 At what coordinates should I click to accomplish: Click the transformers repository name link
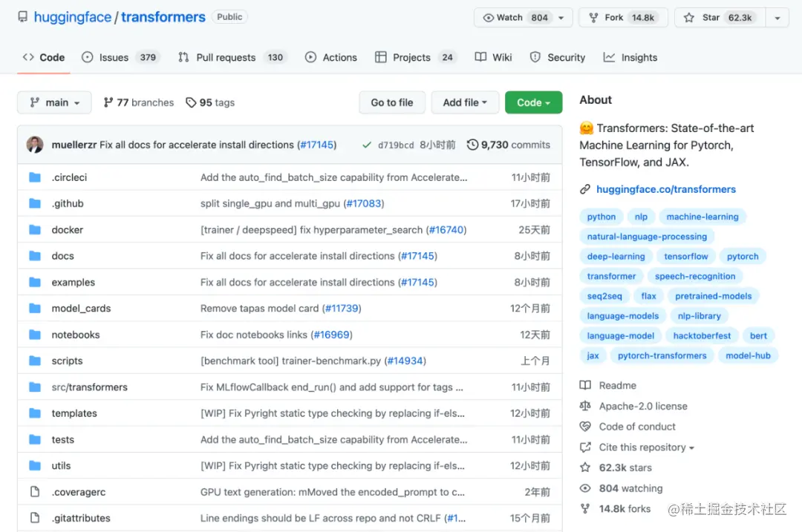pyautogui.click(x=163, y=17)
